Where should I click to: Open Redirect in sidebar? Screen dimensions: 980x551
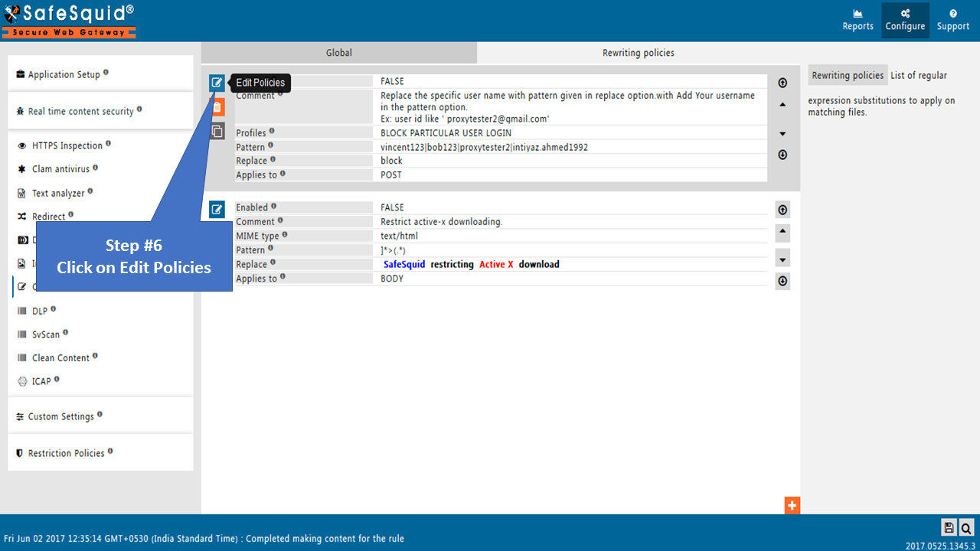(x=48, y=217)
